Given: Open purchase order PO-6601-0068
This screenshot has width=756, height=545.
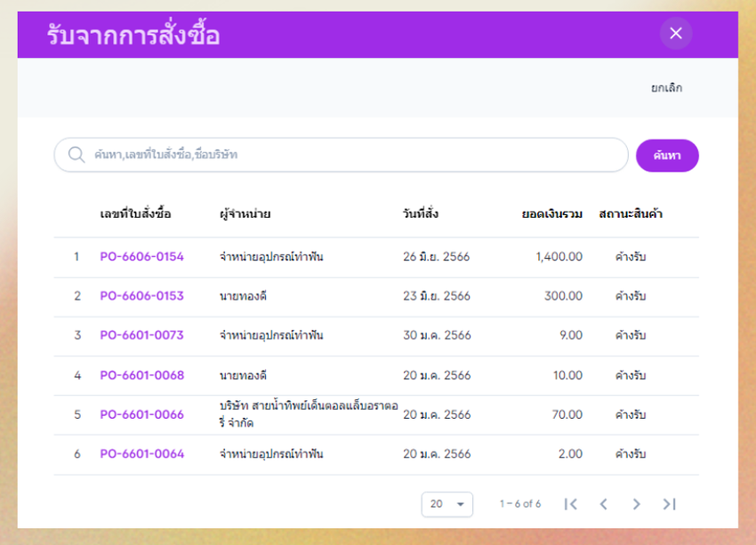Looking at the screenshot, I should click(141, 375).
